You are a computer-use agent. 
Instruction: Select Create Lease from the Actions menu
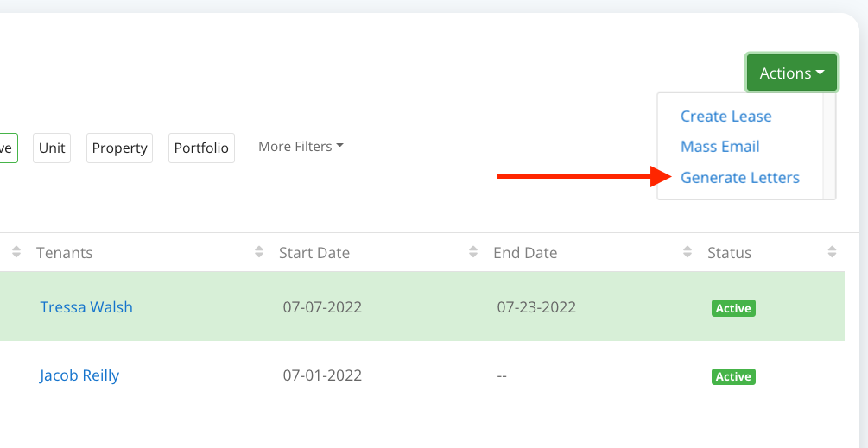click(x=725, y=117)
